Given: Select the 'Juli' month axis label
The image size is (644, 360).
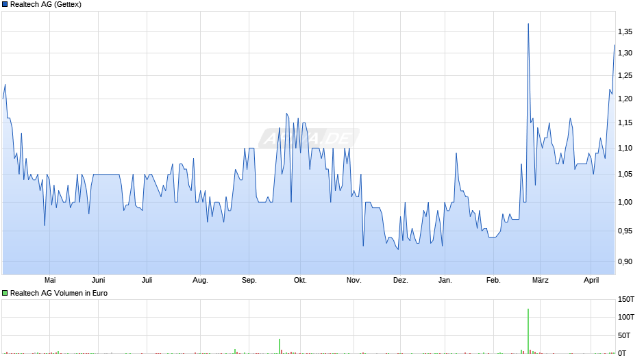Looking at the screenshot, I should [147, 280].
